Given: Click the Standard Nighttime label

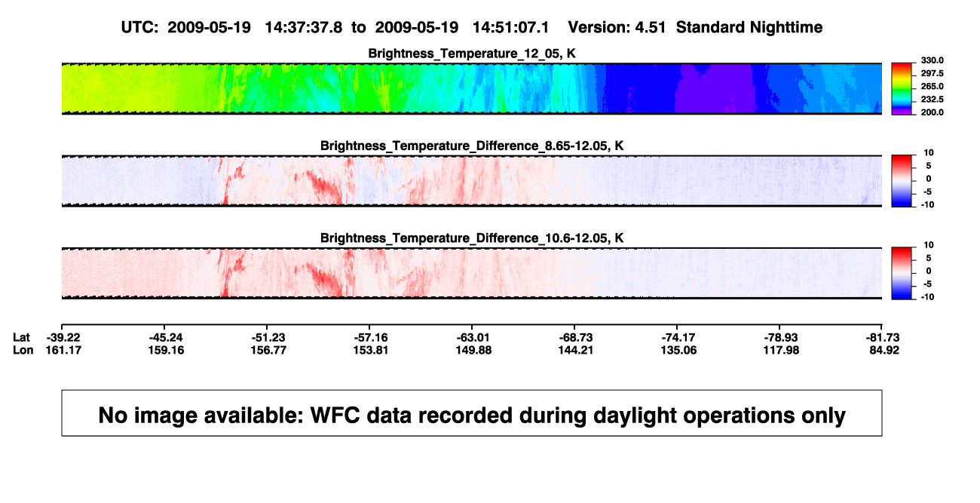Looking at the screenshot, I should pyautogui.click(x=749, y=27).
